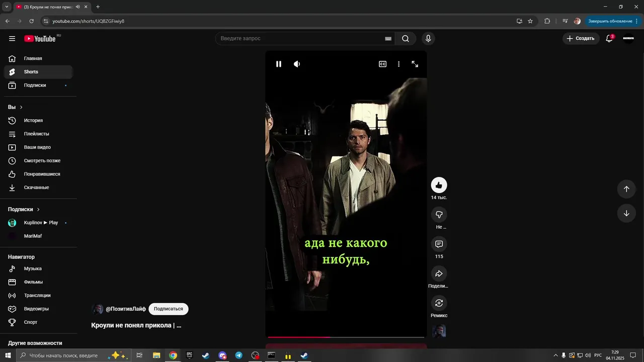Open File Explorer from the taskbar
Image resolution: width=644 pixels, height=362 pixels.
click(x=156, y=355)
